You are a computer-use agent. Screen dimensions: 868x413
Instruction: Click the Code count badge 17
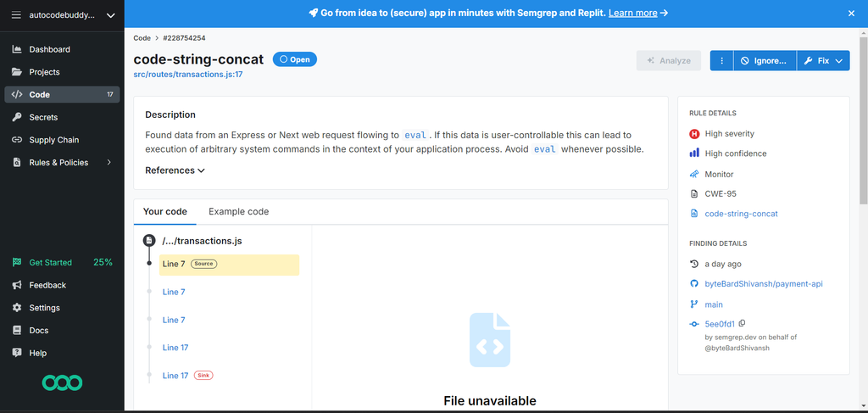point(109,95)
